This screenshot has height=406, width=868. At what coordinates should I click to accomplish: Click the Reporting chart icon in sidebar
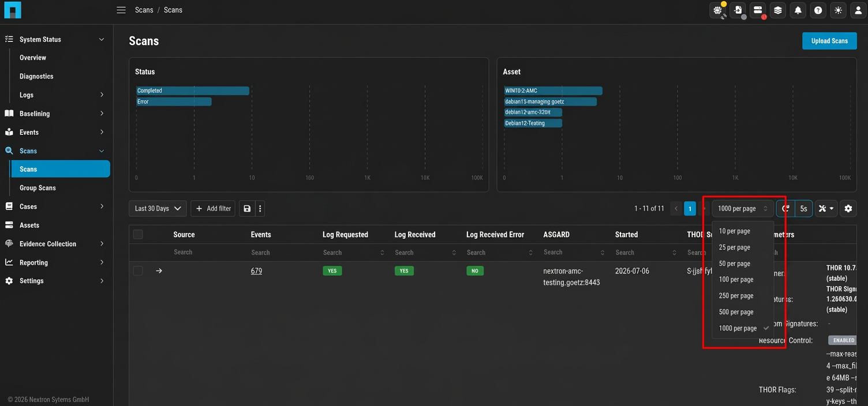click(9, 262)
